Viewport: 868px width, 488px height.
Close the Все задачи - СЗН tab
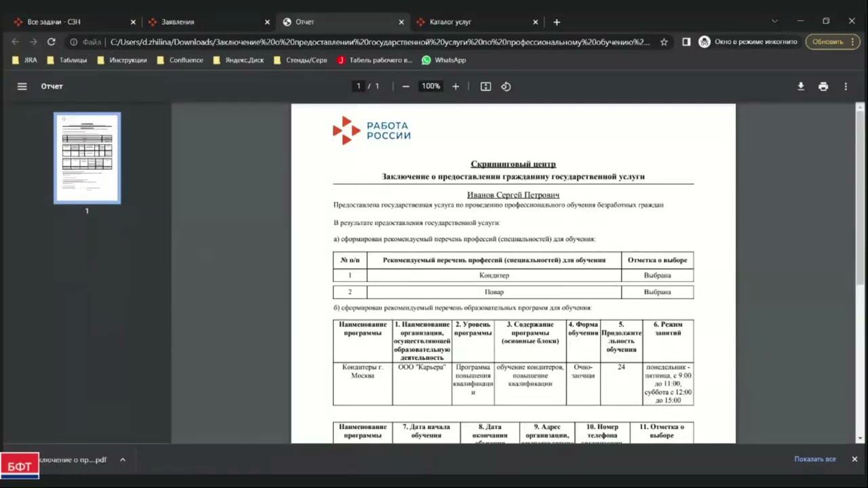(133, 22)
